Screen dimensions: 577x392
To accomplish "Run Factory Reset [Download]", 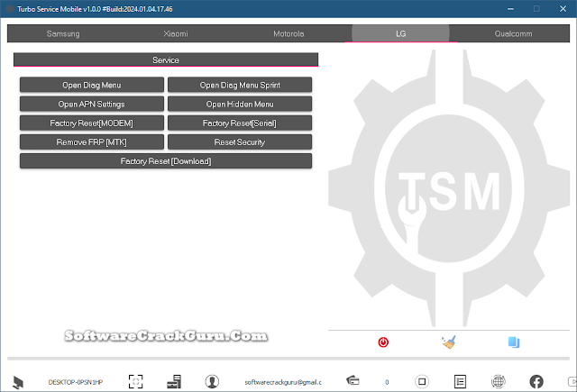I will (x=166, y=161).
